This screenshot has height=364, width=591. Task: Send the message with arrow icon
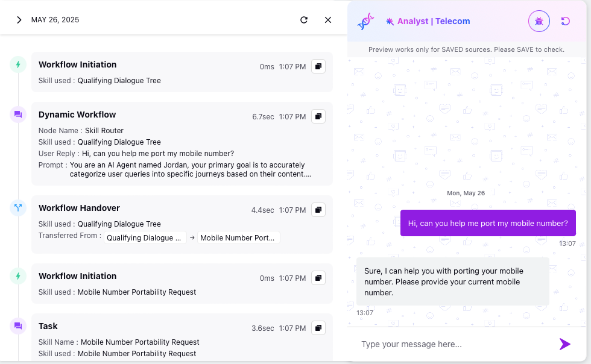pos(564,344)
